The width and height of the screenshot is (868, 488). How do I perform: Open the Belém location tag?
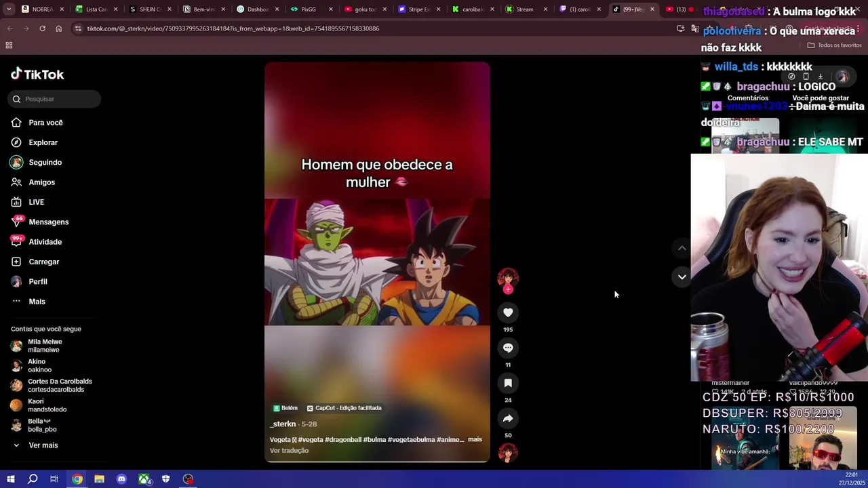(x=285, y=408)
